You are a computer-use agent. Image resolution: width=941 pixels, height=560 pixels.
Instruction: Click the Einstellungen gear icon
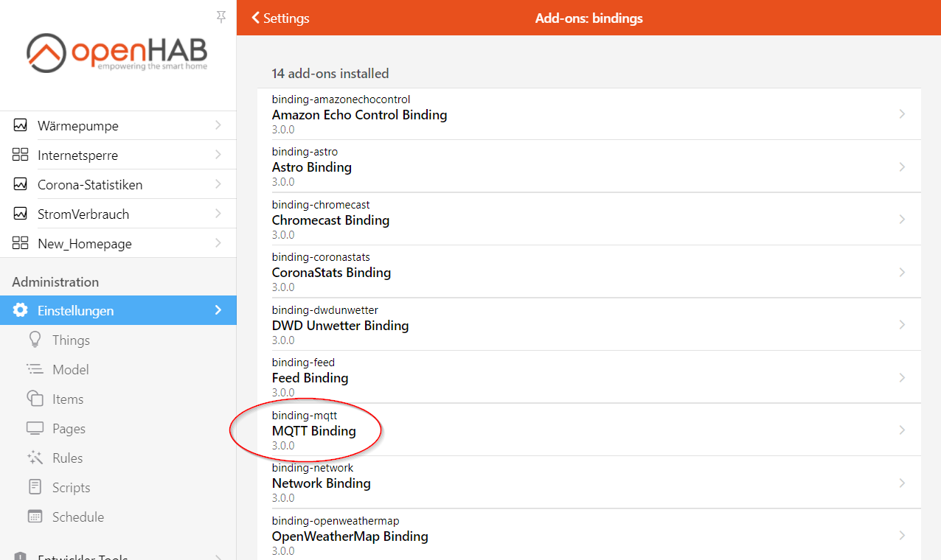pos(21,310)
